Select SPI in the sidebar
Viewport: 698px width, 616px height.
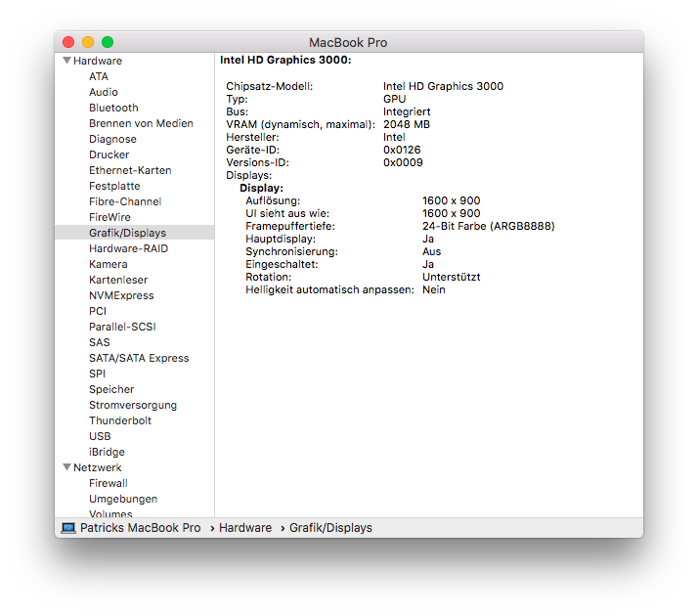(x=97, y=374)
